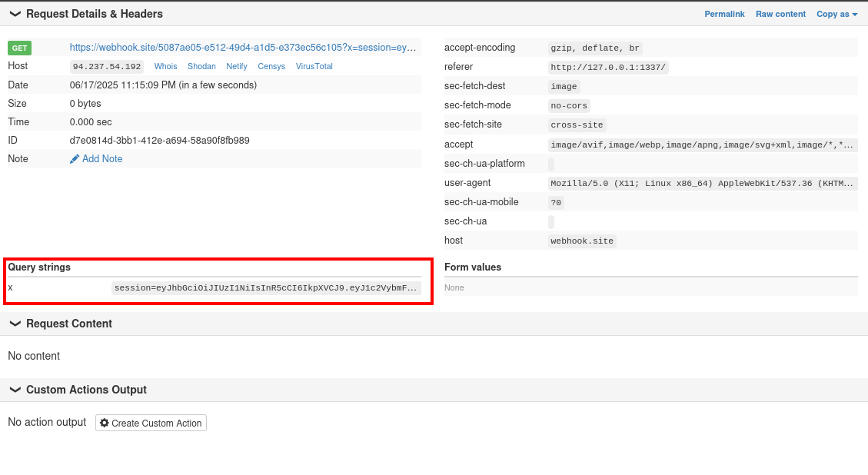Open Raw content view
This screenshot has width=868, height=475.
[x=780, y=14]
